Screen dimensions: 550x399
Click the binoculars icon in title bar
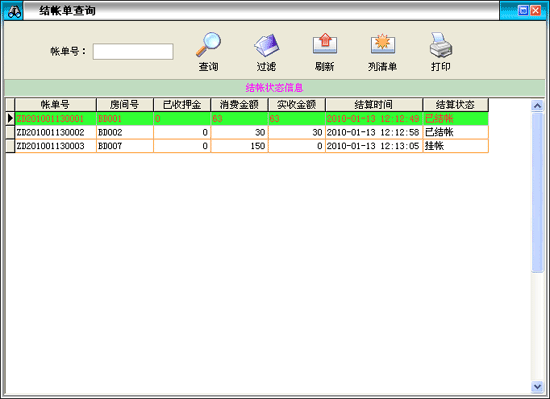point(14,12)
